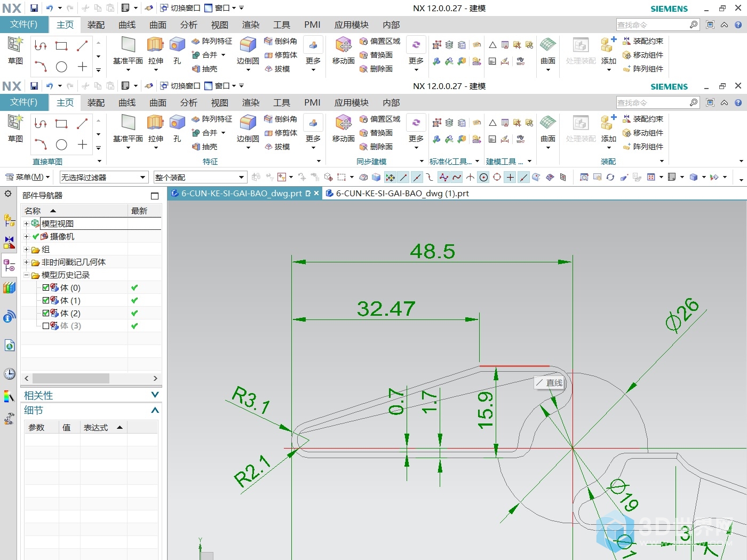
Task: Open the 无选择过滤器 selection filter dropdown
Action: 104,177
